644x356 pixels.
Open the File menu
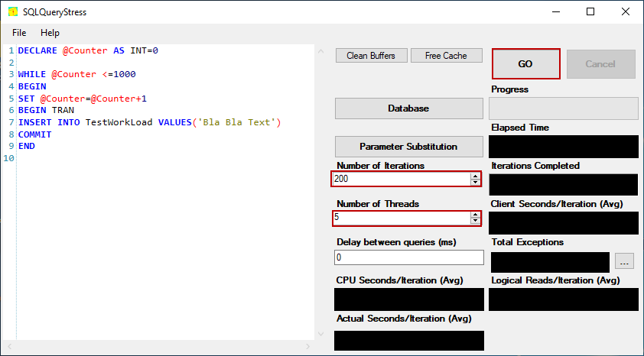pos(19,33)
